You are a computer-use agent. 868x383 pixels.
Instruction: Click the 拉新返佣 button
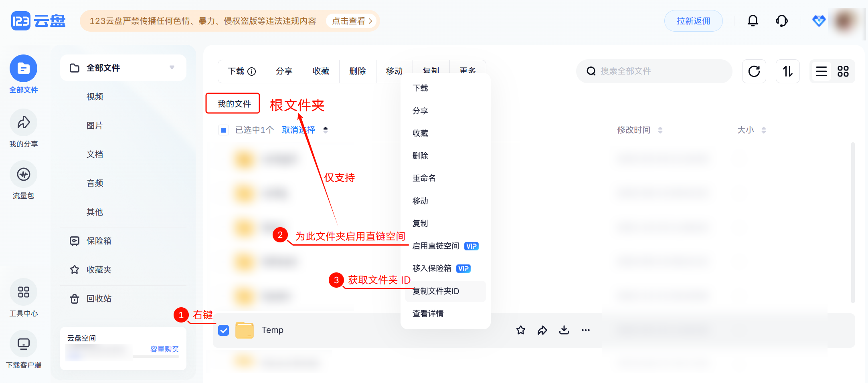[693, 21]
